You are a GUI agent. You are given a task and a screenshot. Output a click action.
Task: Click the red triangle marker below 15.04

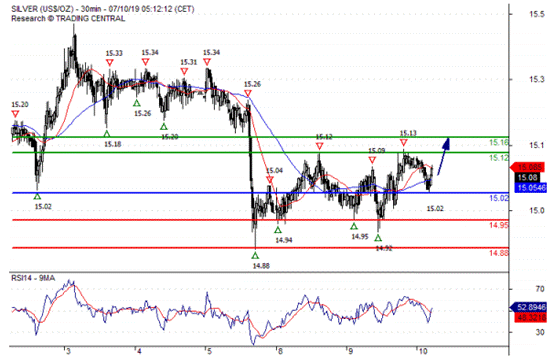[x=270, y=180]
